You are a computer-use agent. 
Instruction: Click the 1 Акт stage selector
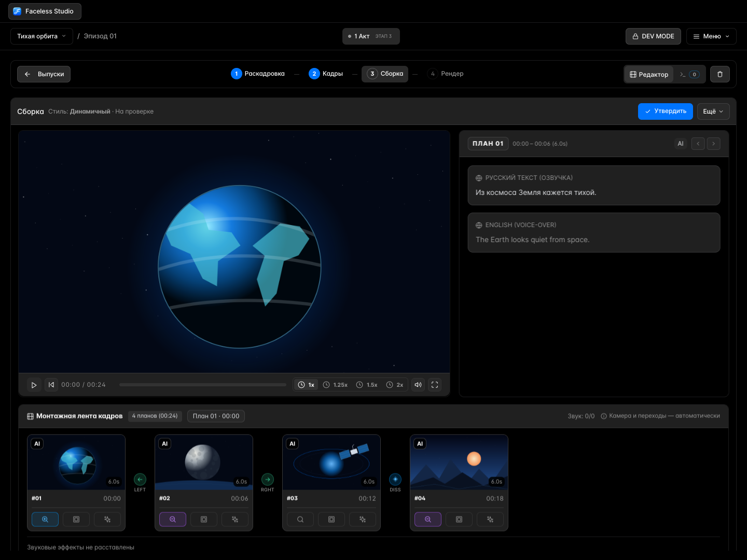point(371,36)
